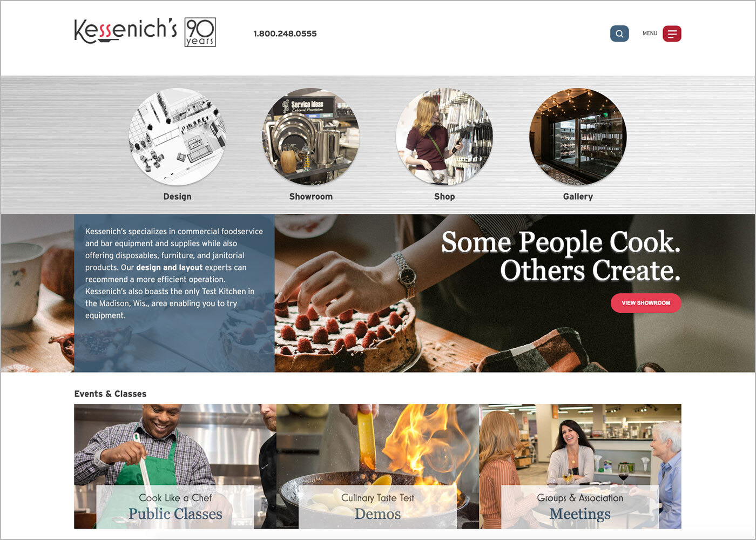Click the Design label link
The height and width of the screenshot is (540, 756).
(x=177, y=197)
